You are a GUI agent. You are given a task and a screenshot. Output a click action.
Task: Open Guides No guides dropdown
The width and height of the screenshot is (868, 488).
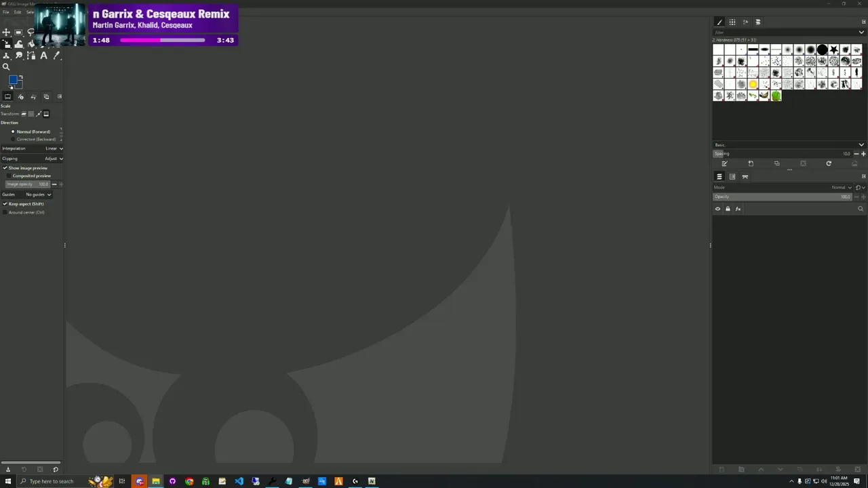(x=27, y=195)
